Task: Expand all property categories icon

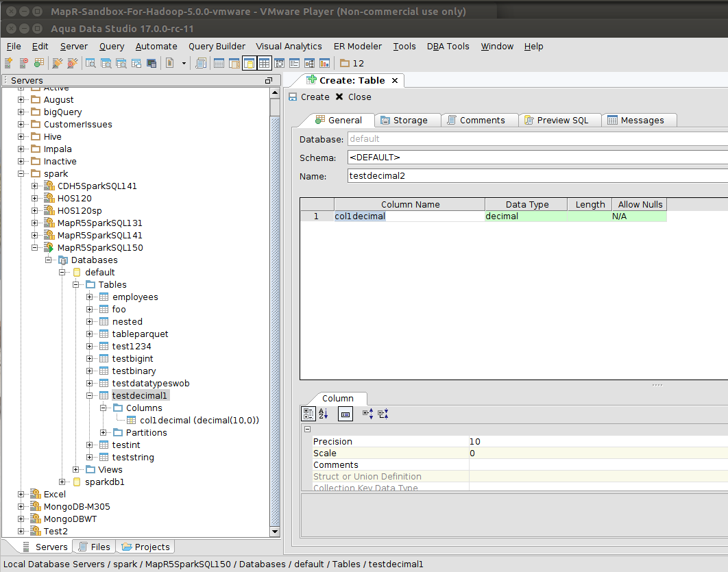Action: click(x=367, y=414)
